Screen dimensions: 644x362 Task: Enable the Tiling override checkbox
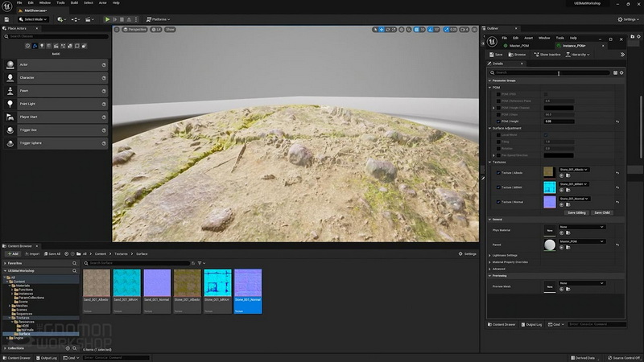(x=498, y=142)
